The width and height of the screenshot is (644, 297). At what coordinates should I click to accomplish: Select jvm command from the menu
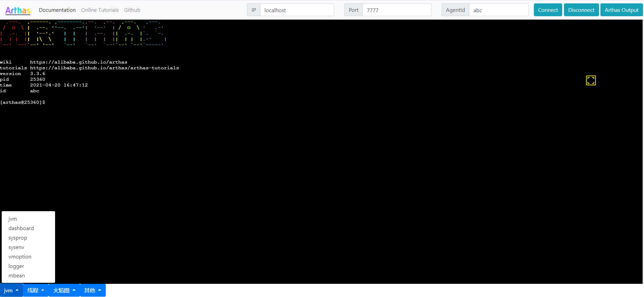[28, 219]
